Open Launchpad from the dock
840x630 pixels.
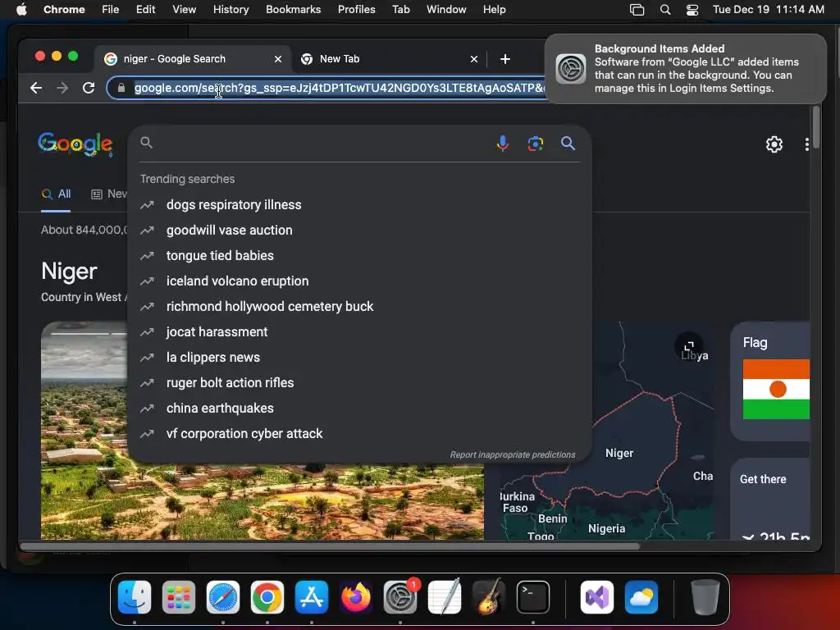pyautogui.click(x=178, y=597)
